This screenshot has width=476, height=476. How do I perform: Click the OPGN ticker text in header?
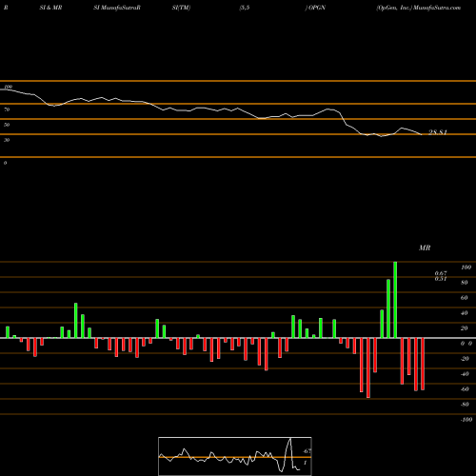pos(317,8)
